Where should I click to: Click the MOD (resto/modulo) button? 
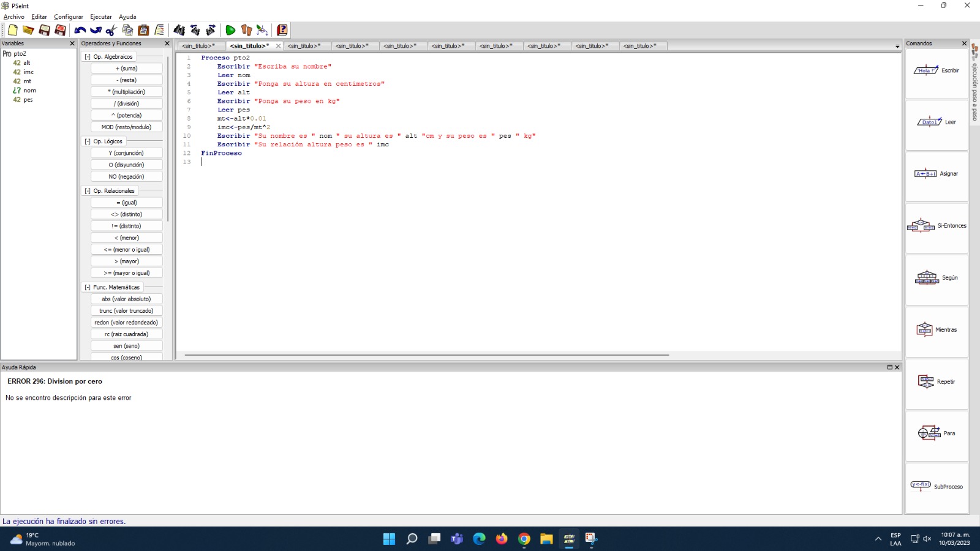[x=127, y=127]
